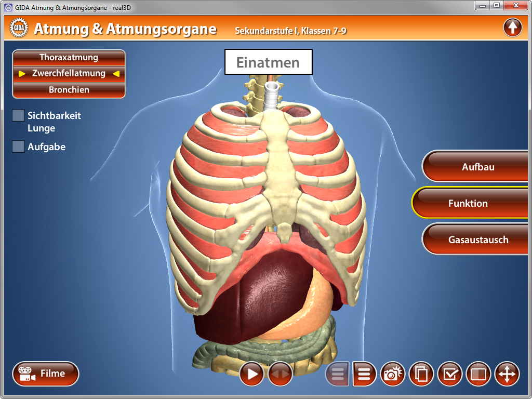Take a screenshot with the camera icon

click(393, 374)
